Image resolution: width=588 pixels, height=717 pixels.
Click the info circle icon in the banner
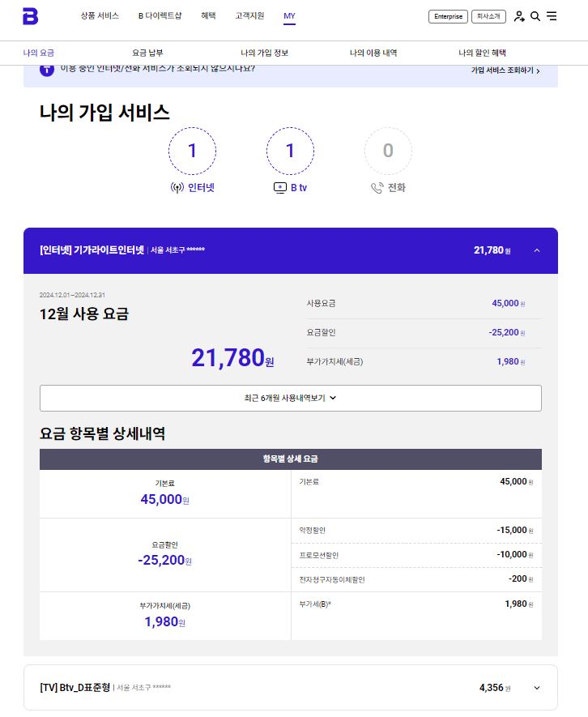point(47,70)
